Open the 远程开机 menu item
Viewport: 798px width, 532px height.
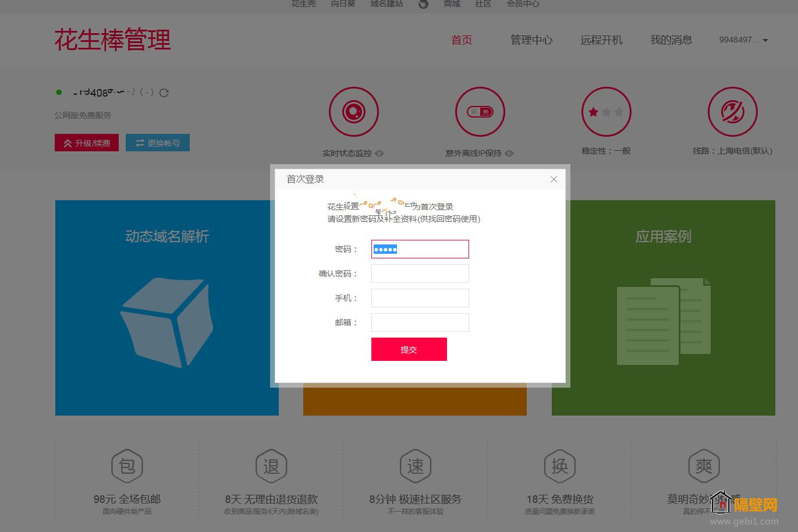(601, 40)
